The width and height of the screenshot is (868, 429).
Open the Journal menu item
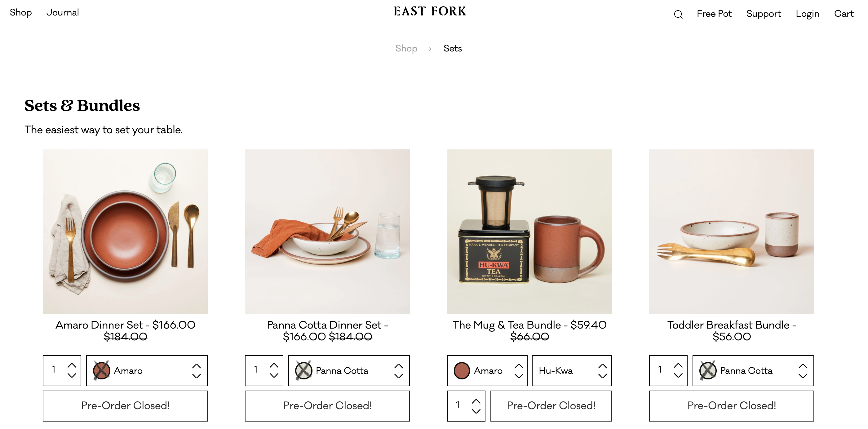(63, 12)
